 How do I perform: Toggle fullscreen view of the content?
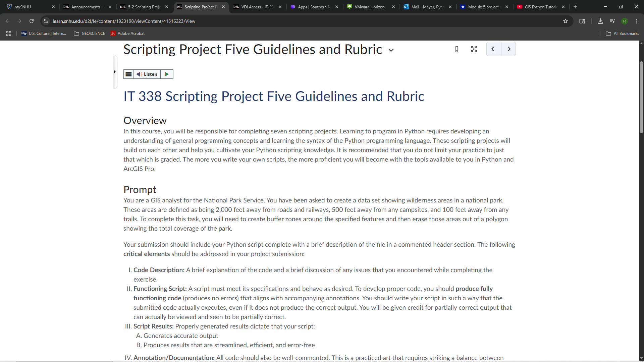coord(474,49)
